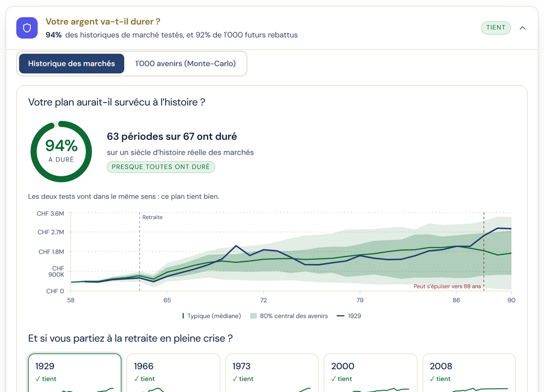Select the 1973 crisis scenario card
544x392 pixels.
271,373
